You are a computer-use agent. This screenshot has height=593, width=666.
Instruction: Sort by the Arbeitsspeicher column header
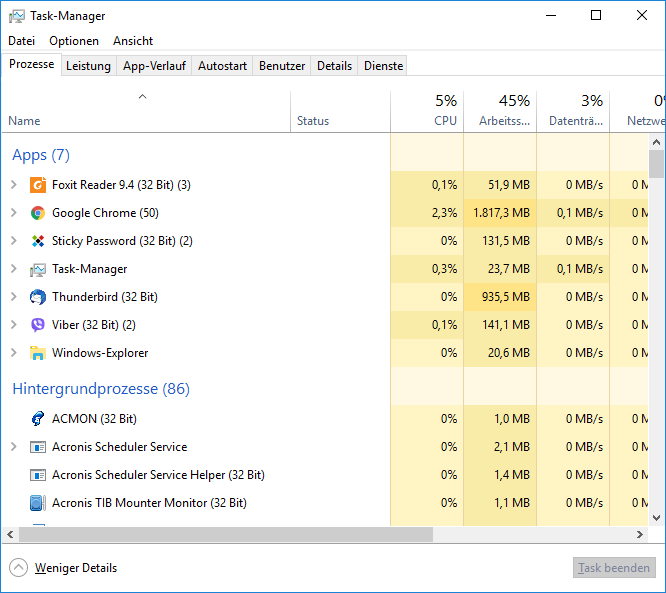(500, 112)
